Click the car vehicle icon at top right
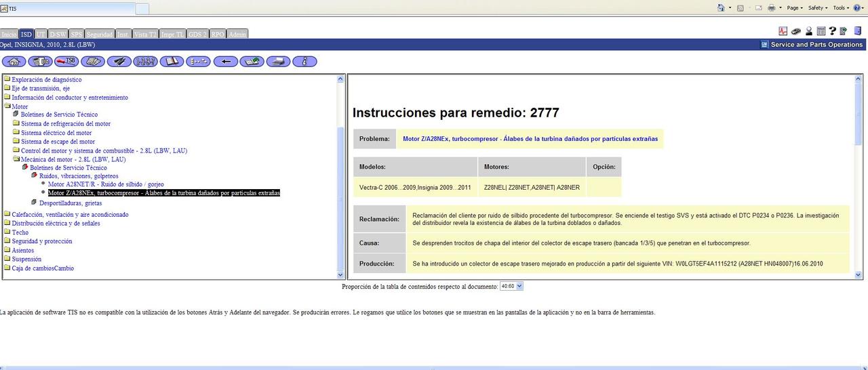868x370 pixels. [x=796, y=31]
